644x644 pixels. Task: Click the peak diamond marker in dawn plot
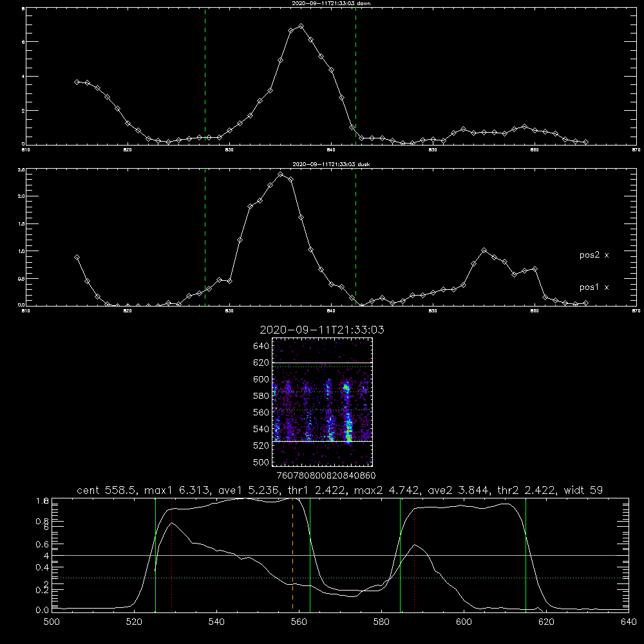[301, 26]
